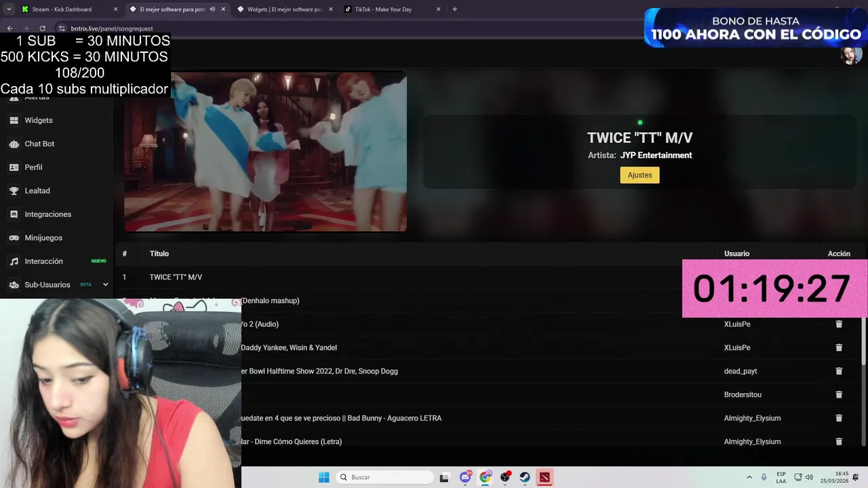Image resolution: width=868 pixels, height=488 pixels.
Task: Click the Sub-Usuarios people icon
Action: click(x=14, y=285)
